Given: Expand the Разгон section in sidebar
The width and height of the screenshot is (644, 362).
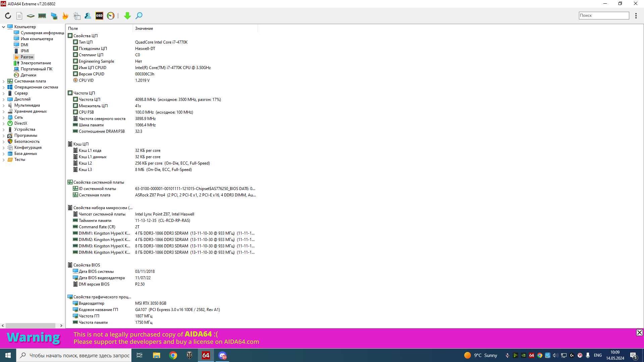Looking at the screenshot, I should coord(26,57).
